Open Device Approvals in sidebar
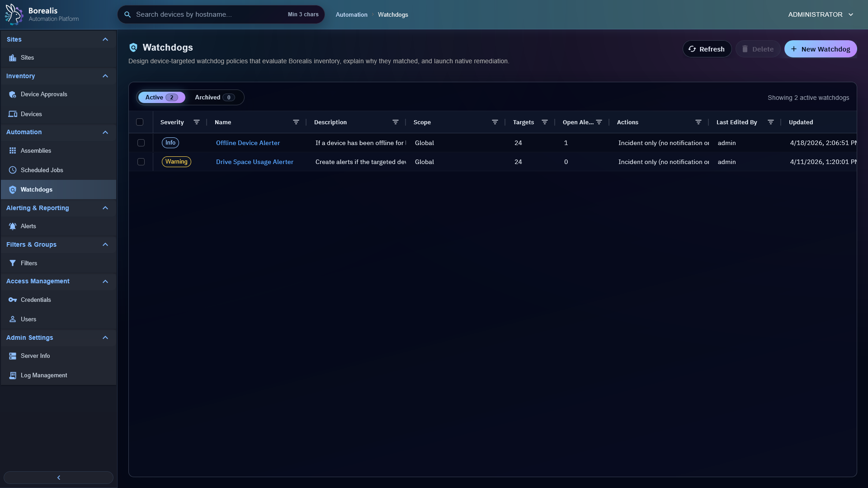 coord(58,94)
